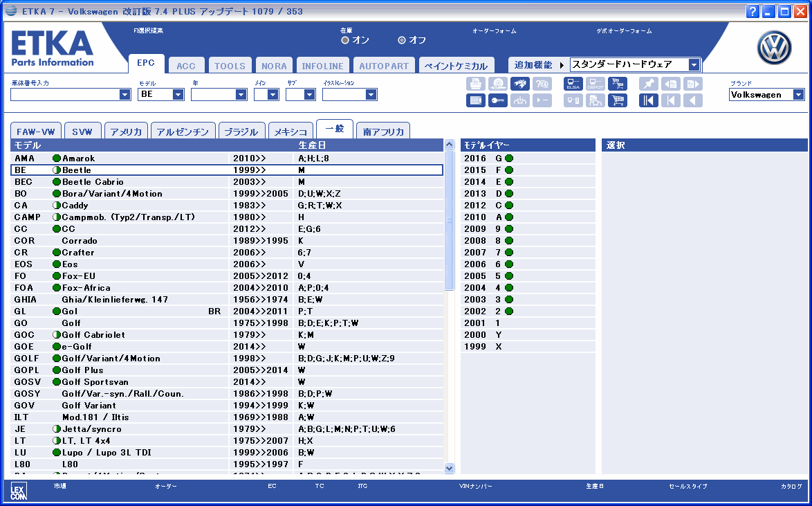Choose model year 1999 X

[x=528, y=346]
